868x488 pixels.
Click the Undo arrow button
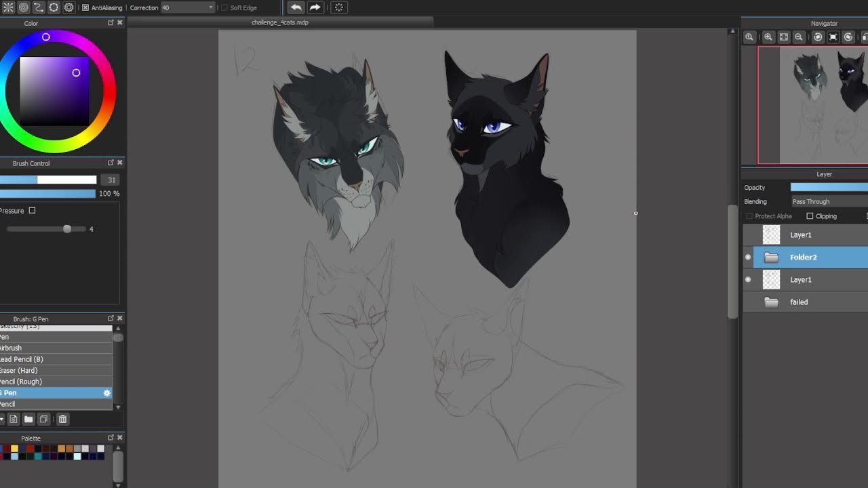click(296, 7)
